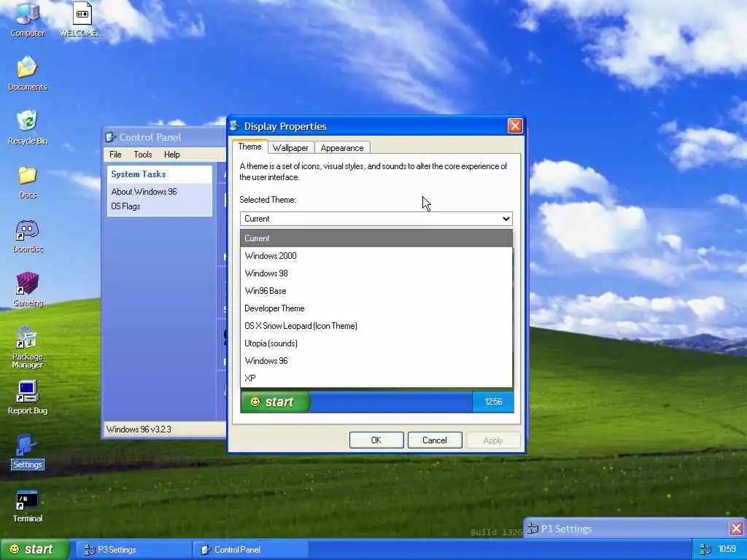Click the P3 Settings popup window icon
The width and height of the screenshot is (747, 560).
click(x=533, y=529)
